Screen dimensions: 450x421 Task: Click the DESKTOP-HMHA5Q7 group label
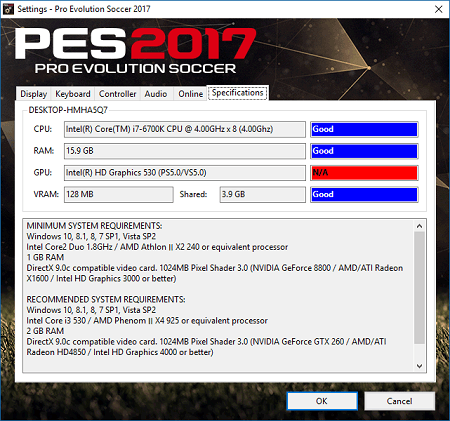(68, 110)
